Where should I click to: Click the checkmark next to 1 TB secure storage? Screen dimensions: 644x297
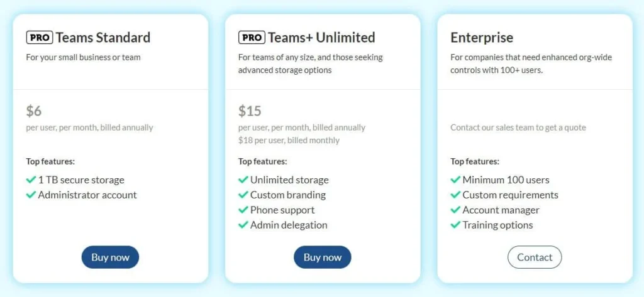point(31,180)
